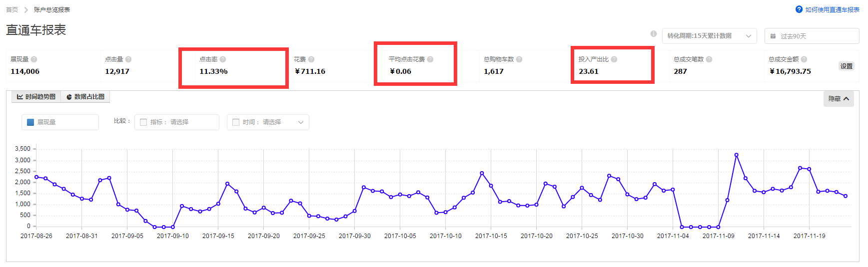Click the ¥0.06 average click cost value

click(x=400, y=71)
